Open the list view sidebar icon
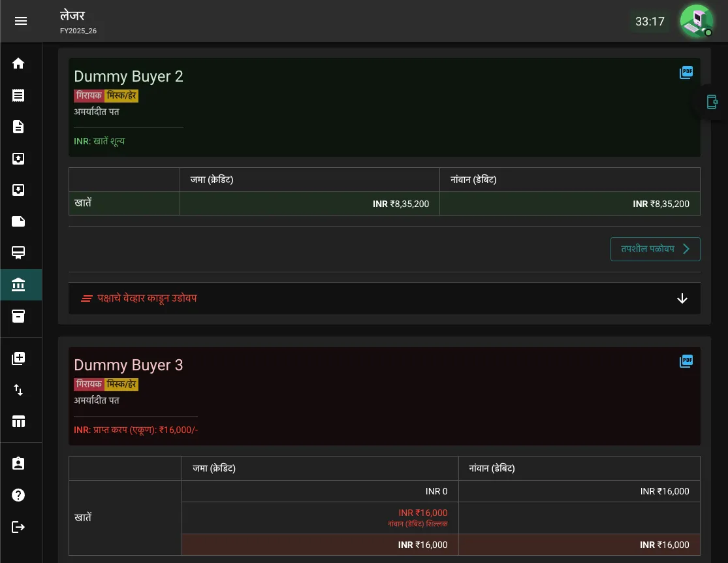The image size is (728, 563). coord(18,95)
